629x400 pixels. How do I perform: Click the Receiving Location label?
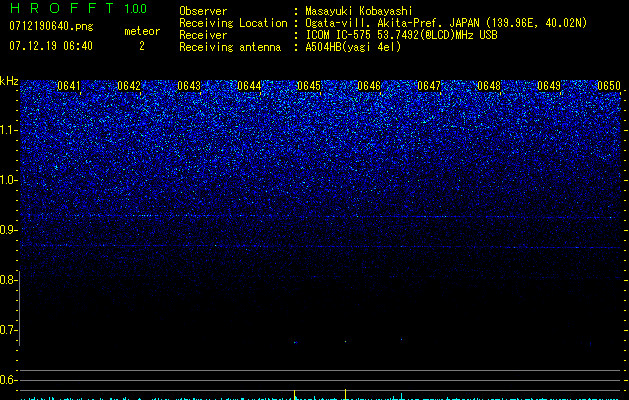233,23
